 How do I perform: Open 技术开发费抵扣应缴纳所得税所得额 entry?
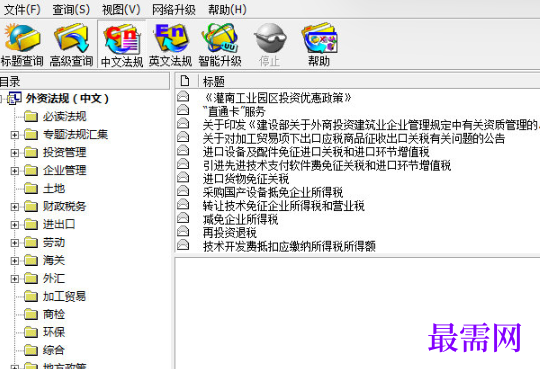tap(289, 246)
